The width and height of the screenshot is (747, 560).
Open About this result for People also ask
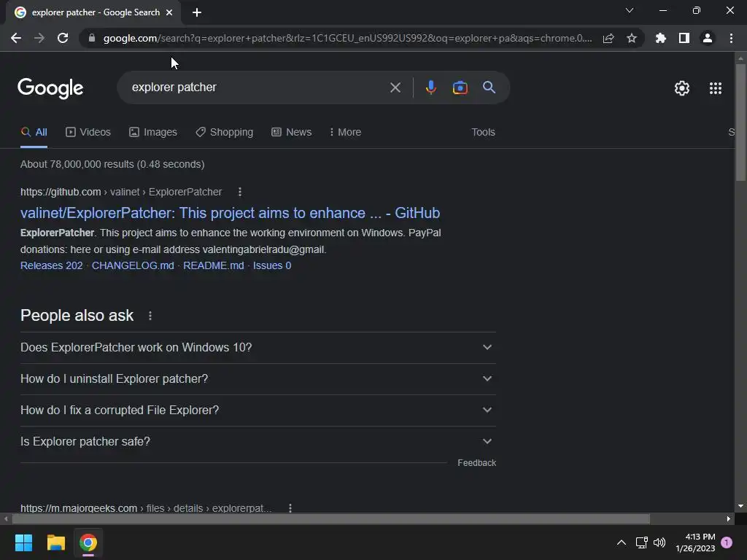point(150,316)
